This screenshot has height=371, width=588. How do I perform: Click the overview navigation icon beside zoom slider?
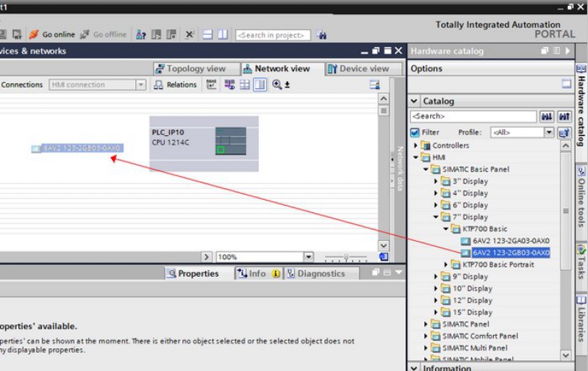point(384,256)
